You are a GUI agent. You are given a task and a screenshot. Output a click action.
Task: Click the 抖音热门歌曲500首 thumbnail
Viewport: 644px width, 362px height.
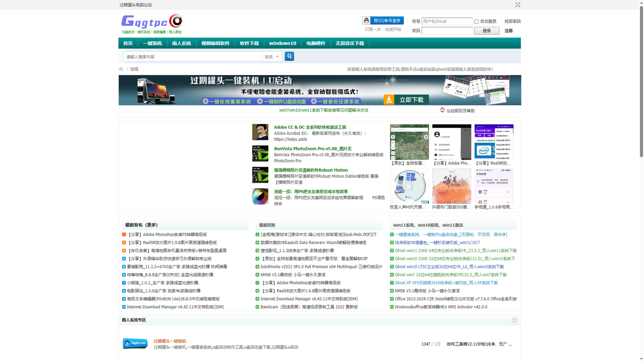coord(452,186)
